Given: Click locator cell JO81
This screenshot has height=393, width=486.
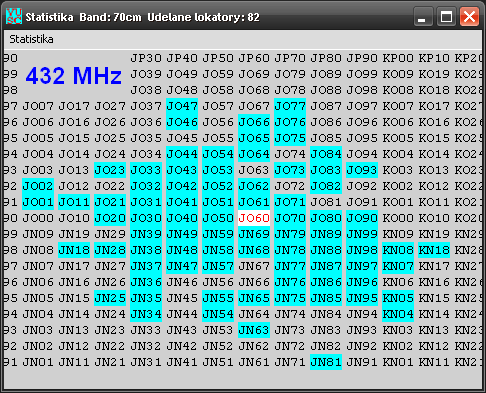Looking at the screenshot, I should point(326,202).
